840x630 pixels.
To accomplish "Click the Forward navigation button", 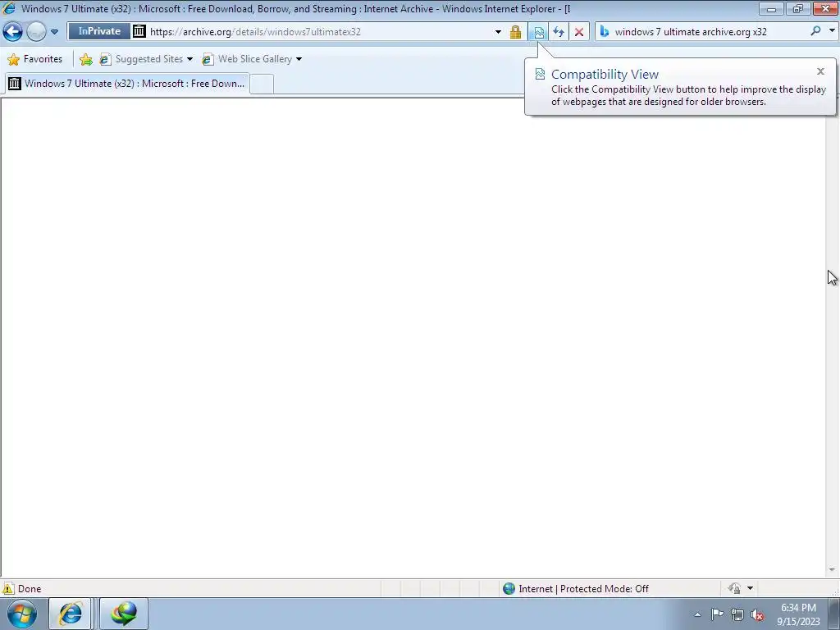I will click(x=36, y=32).
